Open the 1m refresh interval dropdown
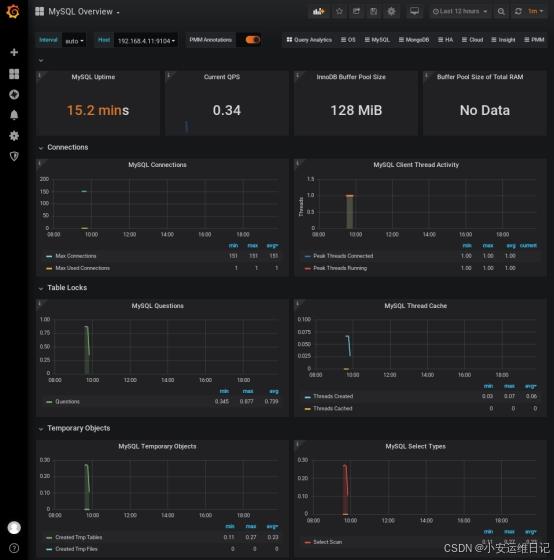Image resolution: width=554 pixels, height=560 pixels. [535, 11]
